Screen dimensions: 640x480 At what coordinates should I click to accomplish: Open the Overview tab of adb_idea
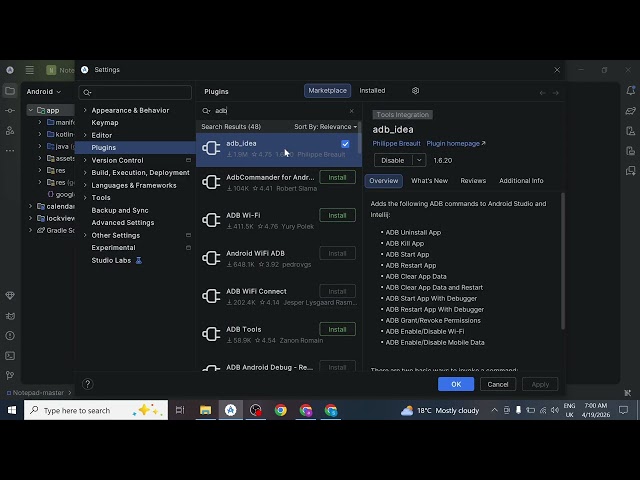[x=383, y=181]
